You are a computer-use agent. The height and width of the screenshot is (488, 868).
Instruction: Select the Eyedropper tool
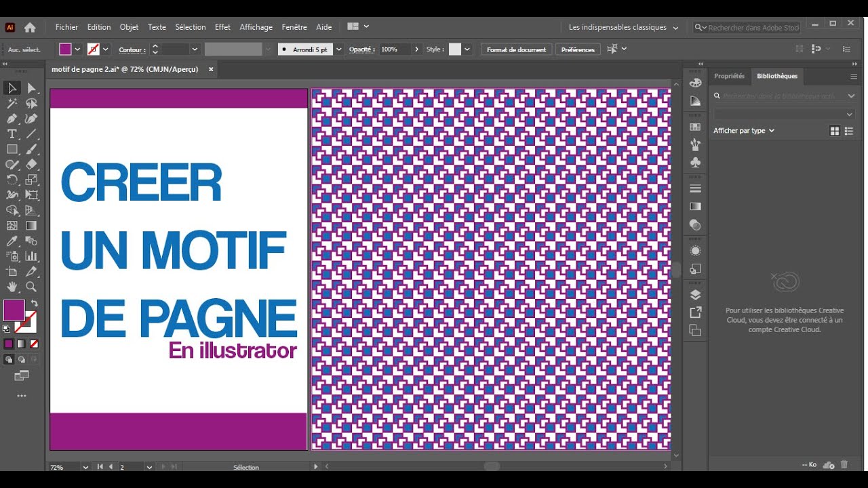tap(12, 241)
